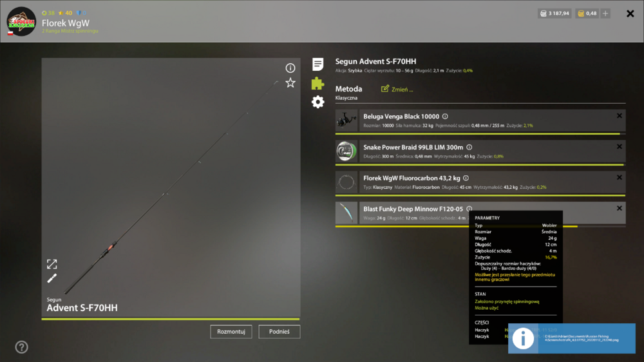Viewport: 644px width, 362px height.
Task: Click the Podnieś button
Action: pyautogui.click(x=279, y=332)
